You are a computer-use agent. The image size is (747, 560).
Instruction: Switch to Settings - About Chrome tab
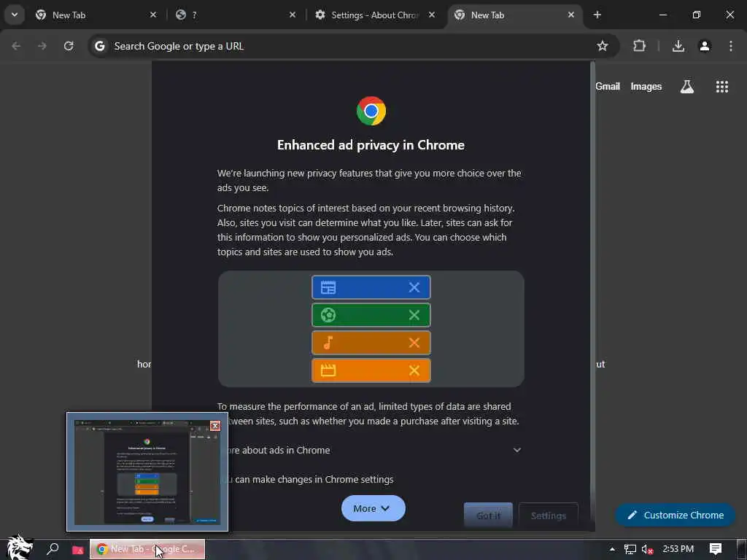coord(376,15)
